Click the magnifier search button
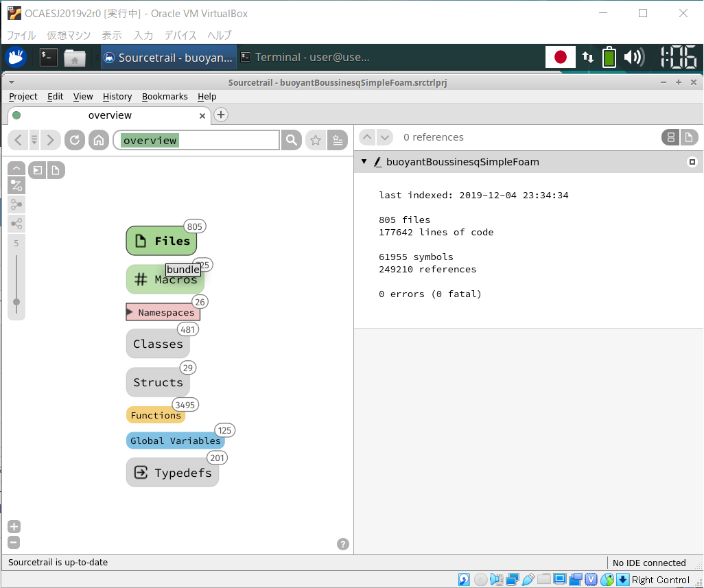The height and width of the screenshot is (588, 704). [x=291, y=141]
